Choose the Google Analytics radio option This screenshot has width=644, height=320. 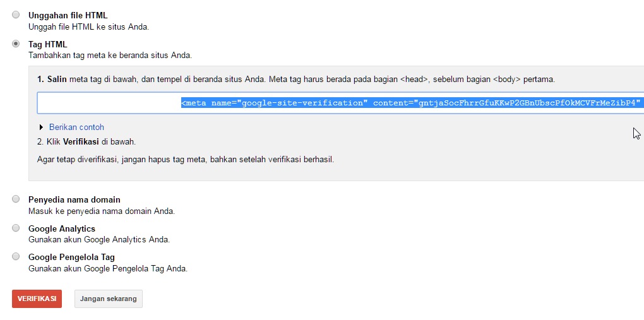click(x=16, y=228)
